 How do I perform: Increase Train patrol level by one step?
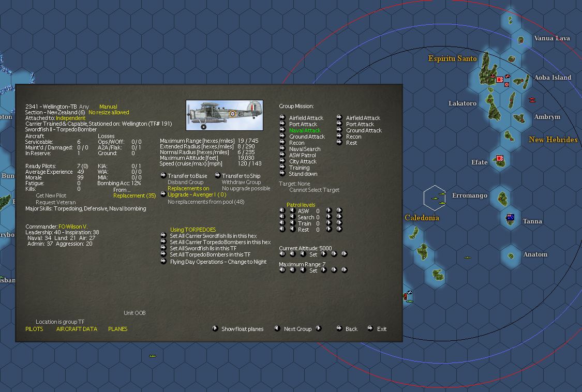[329, 223]
